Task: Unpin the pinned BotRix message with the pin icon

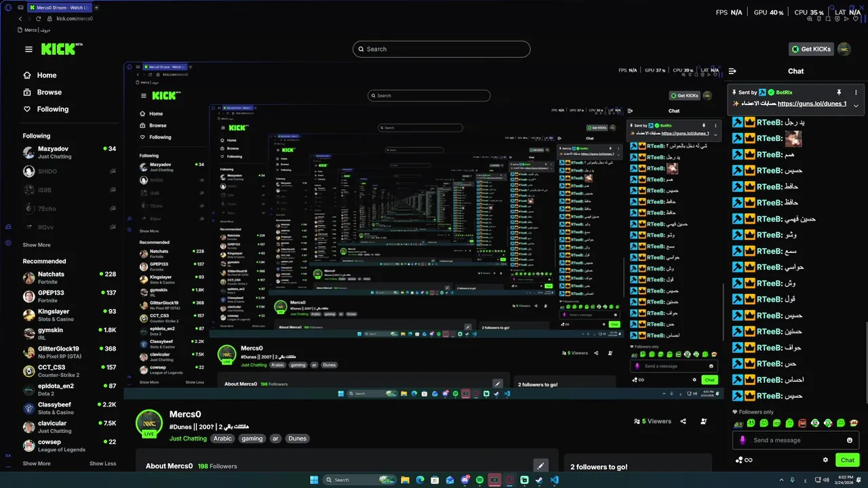Action: (x=839, y=92)
